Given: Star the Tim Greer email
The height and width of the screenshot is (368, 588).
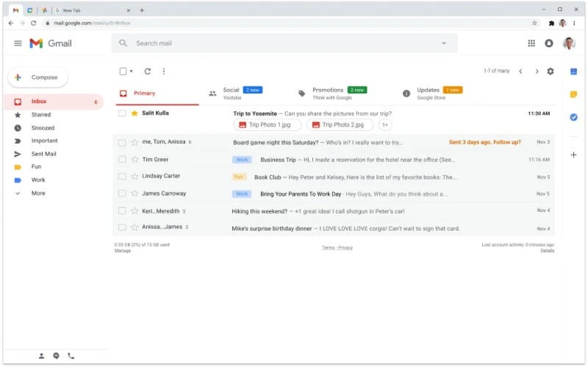Looking at the screenshot, I should click(x=135, y=160).
